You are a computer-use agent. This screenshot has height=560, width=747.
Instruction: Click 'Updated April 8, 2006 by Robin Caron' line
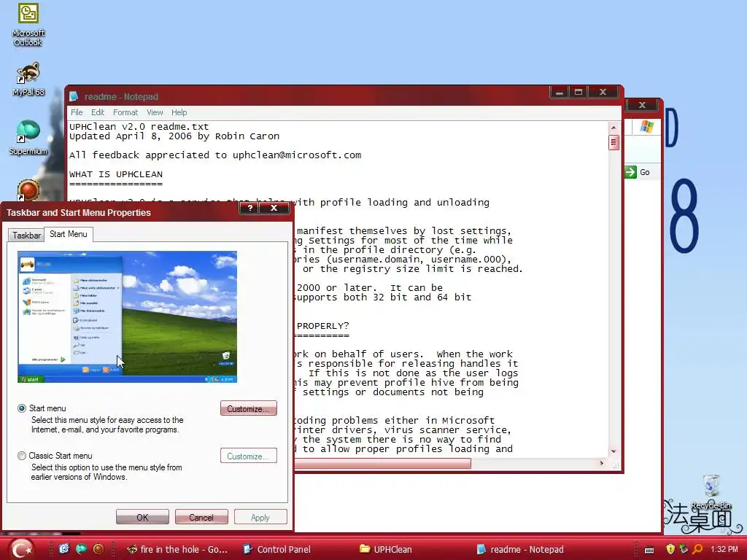pos(174,136)
